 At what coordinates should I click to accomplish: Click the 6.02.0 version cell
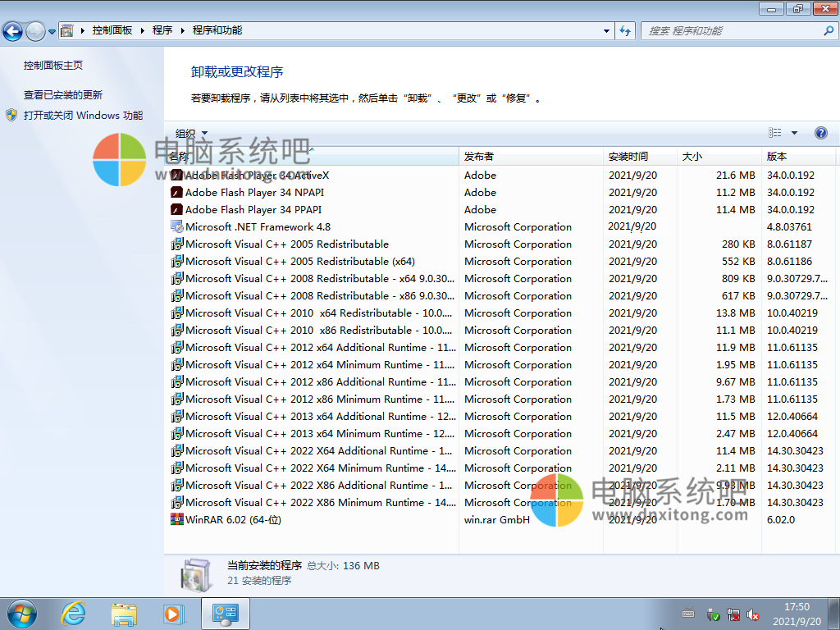[781, 519]
